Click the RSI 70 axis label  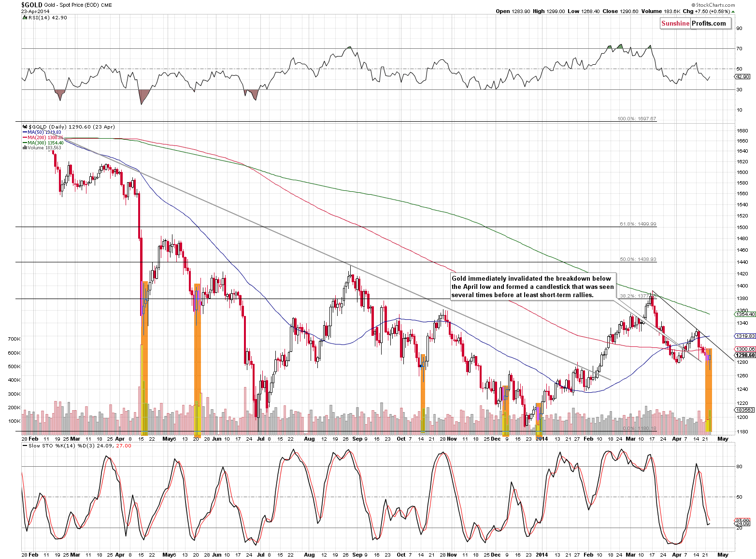pos(739,48)
